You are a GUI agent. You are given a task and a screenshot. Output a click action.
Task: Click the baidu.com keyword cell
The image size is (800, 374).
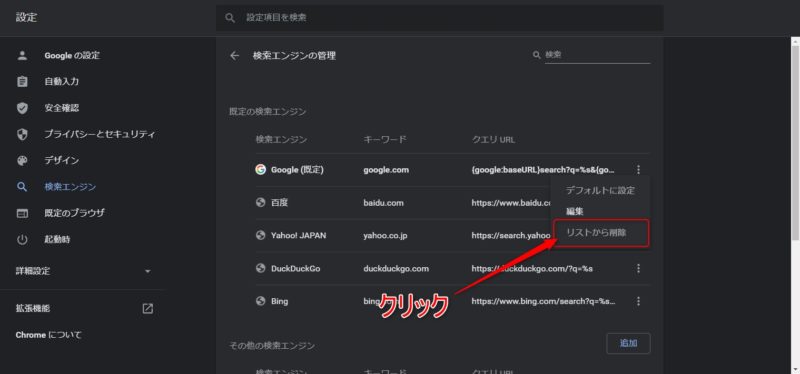point(384,203)
